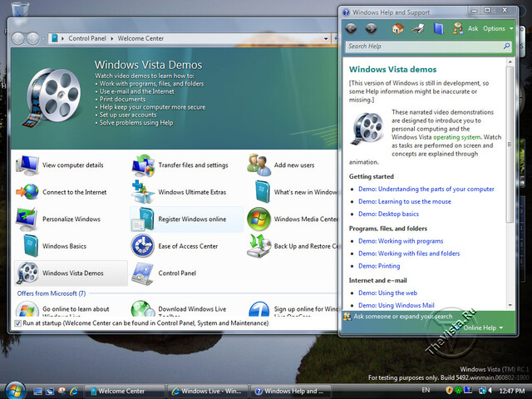532x399 pixels.
Task: Click the Explorer Forward button in Welcome Center window
Action: pos(33,38)
